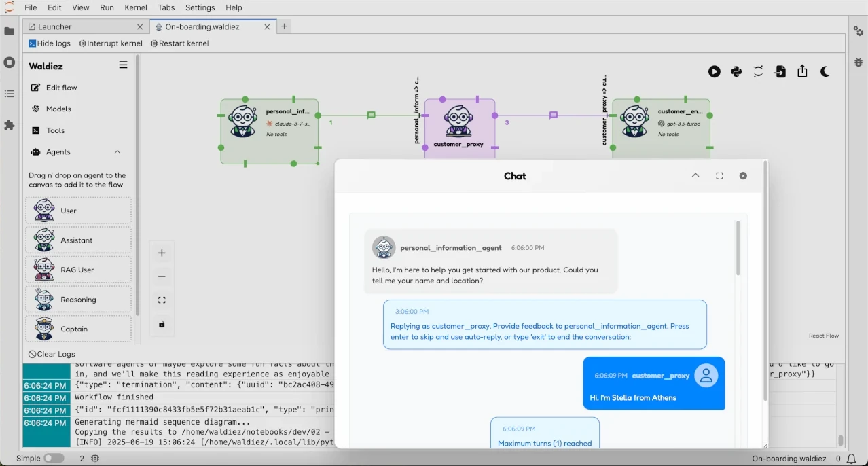The image size is (868, 466).
Task: Click the fit view canvas icon
Action: [x=162, y=300]
